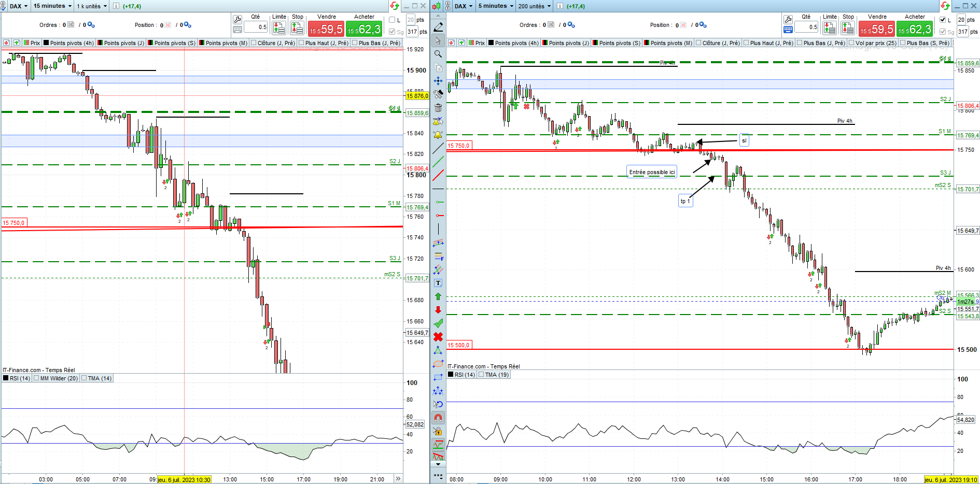Click orders gear settings in left chart
Viewport: 980px width, 484px height.
coord(91,25)
